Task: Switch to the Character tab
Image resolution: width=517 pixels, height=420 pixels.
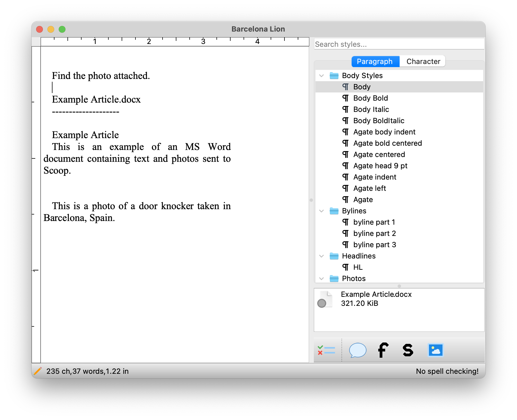Action: pyautogui.click(x=423, y=61)
